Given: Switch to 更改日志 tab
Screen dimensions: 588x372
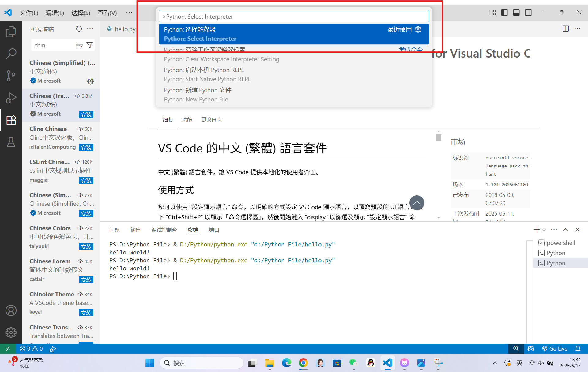Looking at the screenshot, I should click(x=211, y=120).
